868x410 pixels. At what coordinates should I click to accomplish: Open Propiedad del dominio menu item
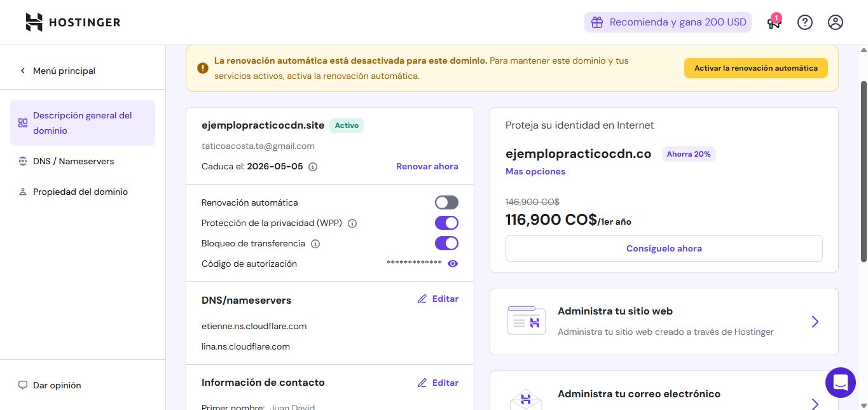pos(83,192)
